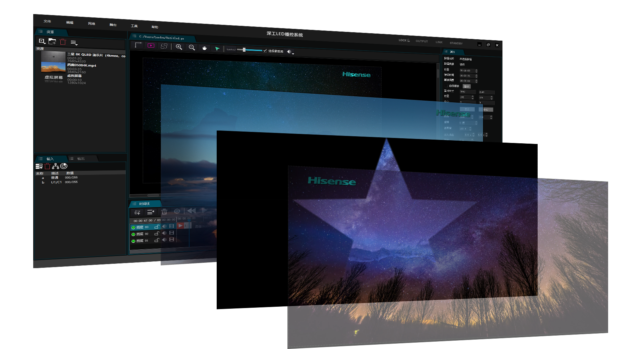
Task: Click the timeline list arrow icon
Action: click(150, 212)
